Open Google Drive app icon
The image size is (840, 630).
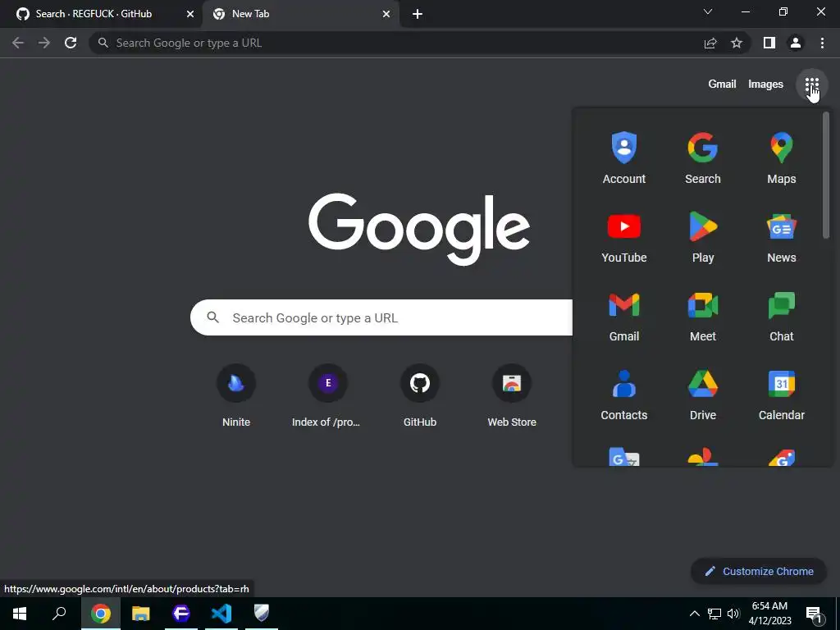703,395
